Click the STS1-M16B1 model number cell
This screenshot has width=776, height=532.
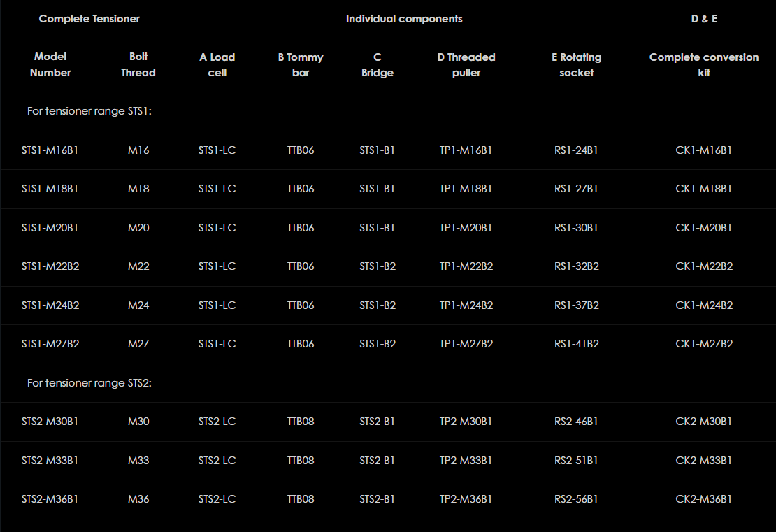[50, 150]
